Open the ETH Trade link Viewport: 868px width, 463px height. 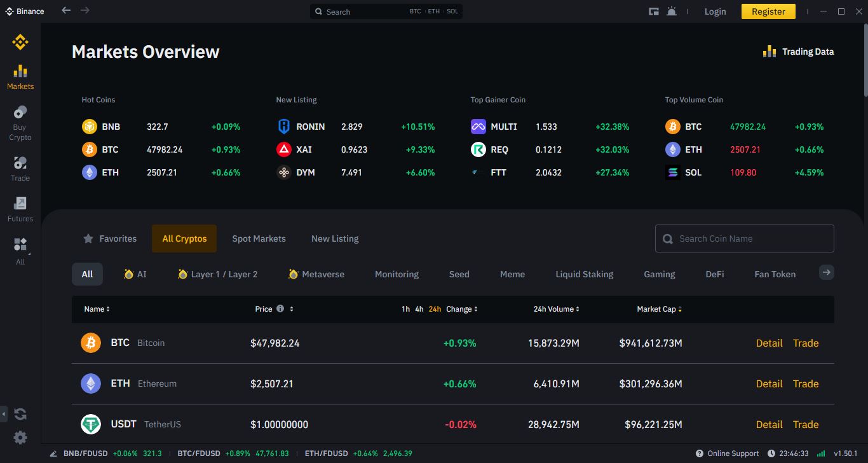[x=805, y=384]
